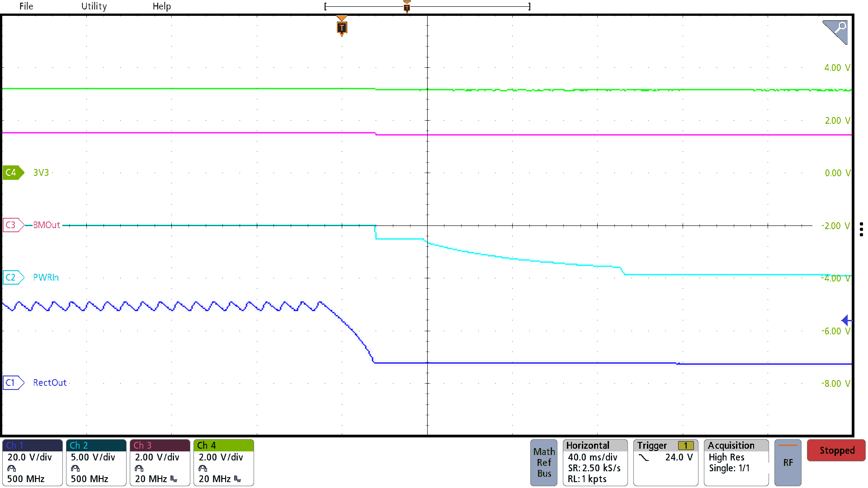Open the File menu
The image size is (868, 488).
[26, 6]
